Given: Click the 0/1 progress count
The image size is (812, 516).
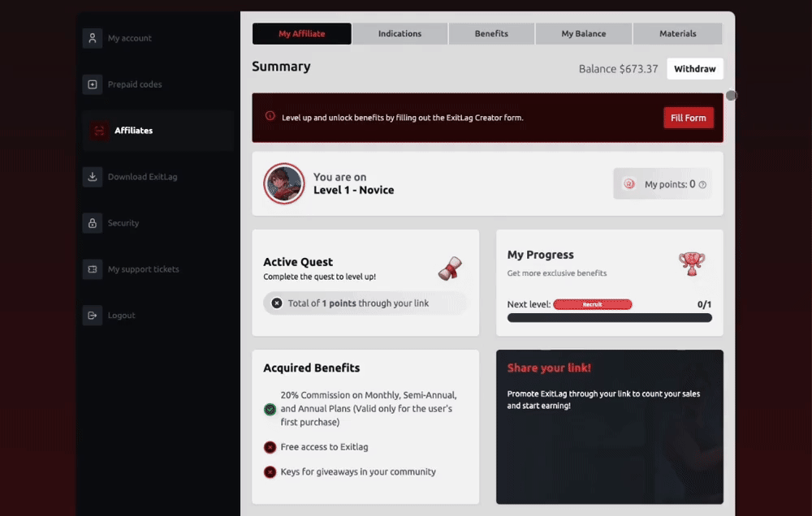Looking at the screenshot, I should (704, 304).
